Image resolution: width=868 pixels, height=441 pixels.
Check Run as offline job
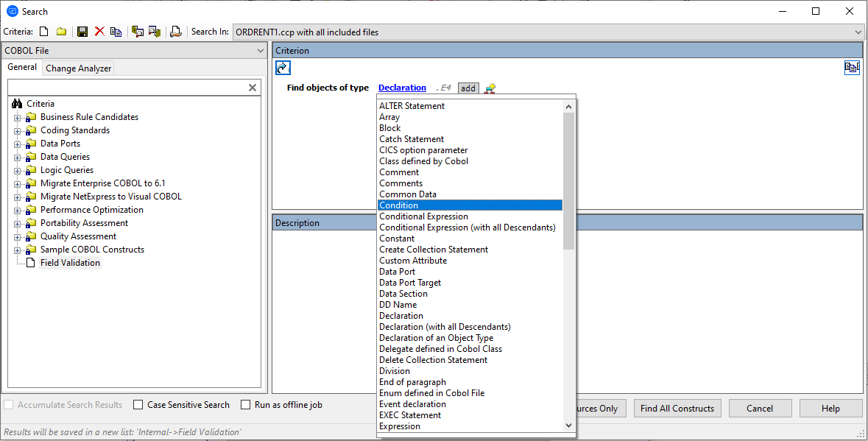[246, 404]
